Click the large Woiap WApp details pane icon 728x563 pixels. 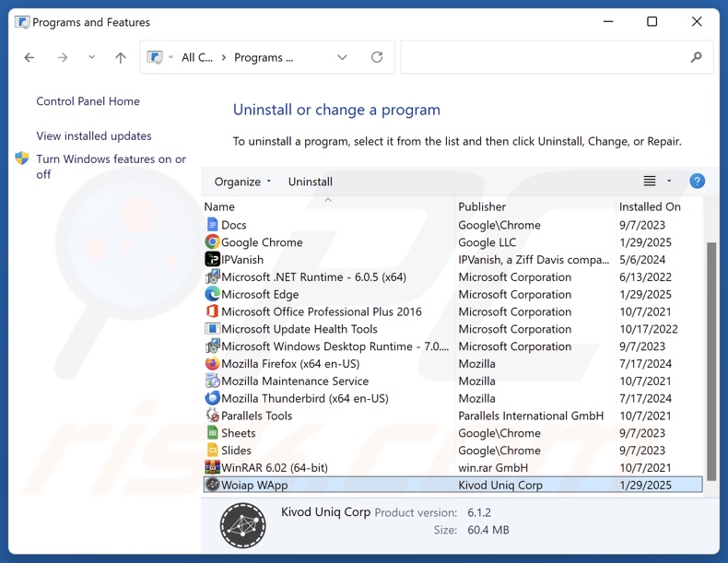pos(243,525)
